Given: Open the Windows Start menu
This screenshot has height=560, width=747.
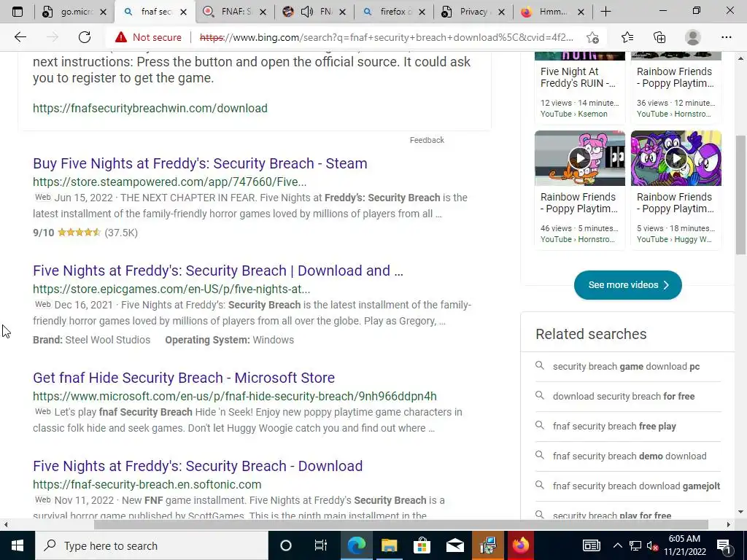Looking at the screenshot, I should tap(18, 545).
